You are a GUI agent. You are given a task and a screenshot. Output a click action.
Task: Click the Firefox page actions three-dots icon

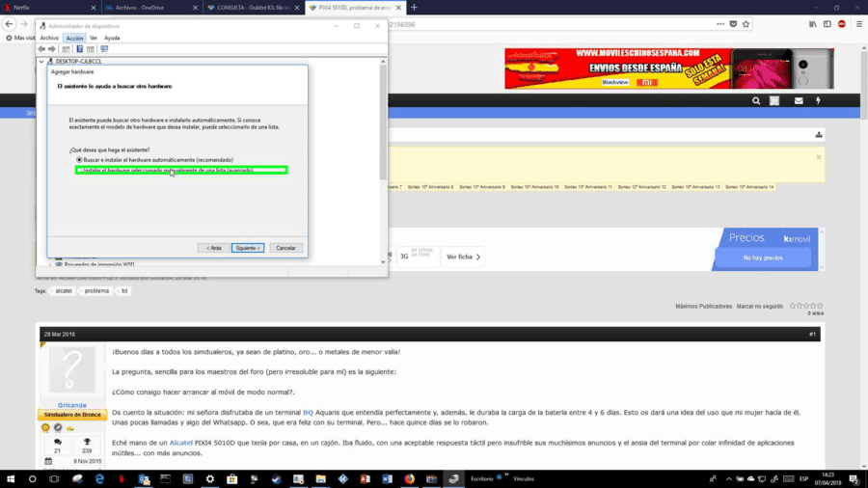720,24
